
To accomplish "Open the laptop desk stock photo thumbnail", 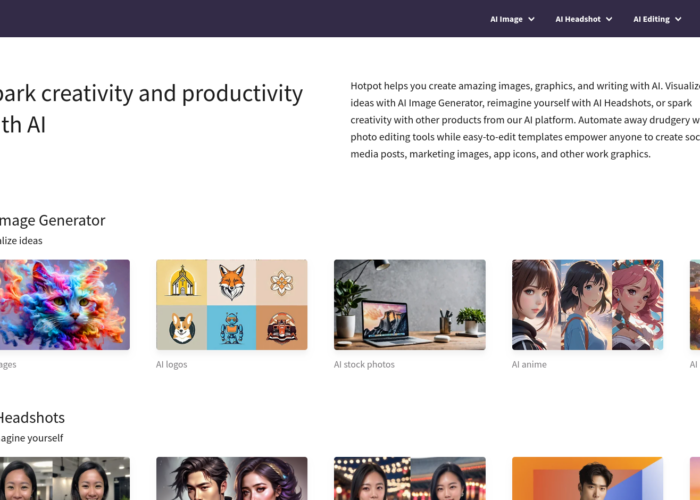I will pyautogui.click(x=410, y=304).
